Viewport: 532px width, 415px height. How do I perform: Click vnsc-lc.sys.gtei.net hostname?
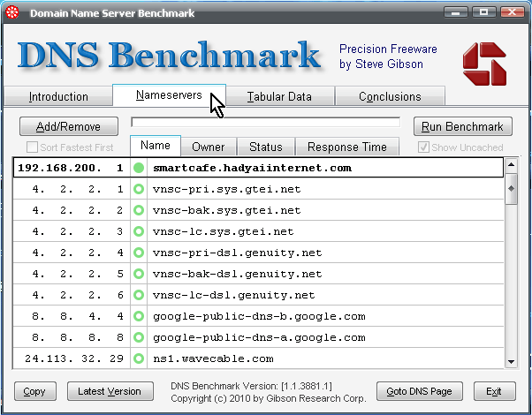(x=224, y=231)
